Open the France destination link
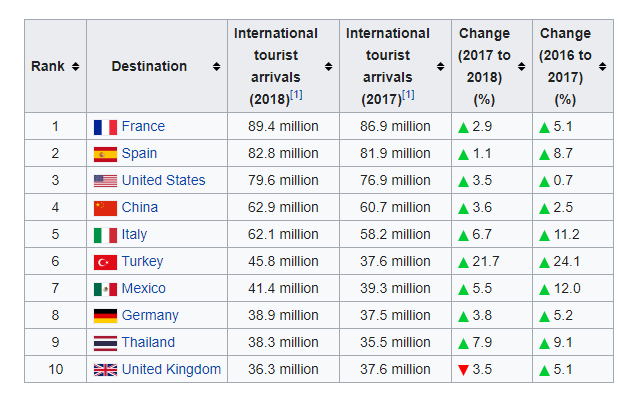Screen dimensions: 638x410 (x=143, y=127)
